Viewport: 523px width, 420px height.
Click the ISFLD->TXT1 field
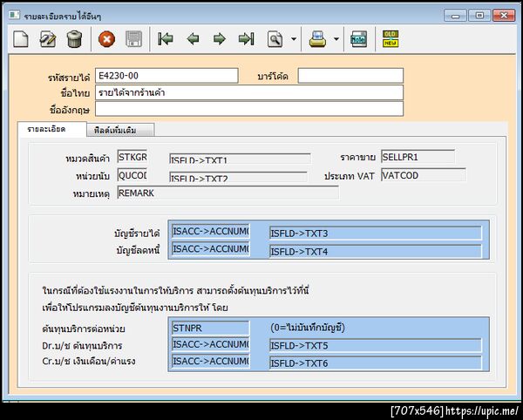[240, 159]
